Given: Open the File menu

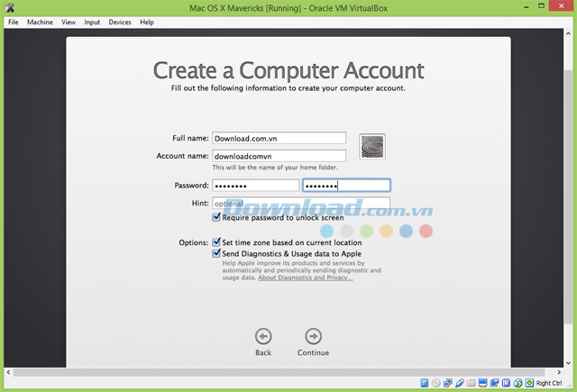Looking at the screenshot, I should (x=14, y=22).
